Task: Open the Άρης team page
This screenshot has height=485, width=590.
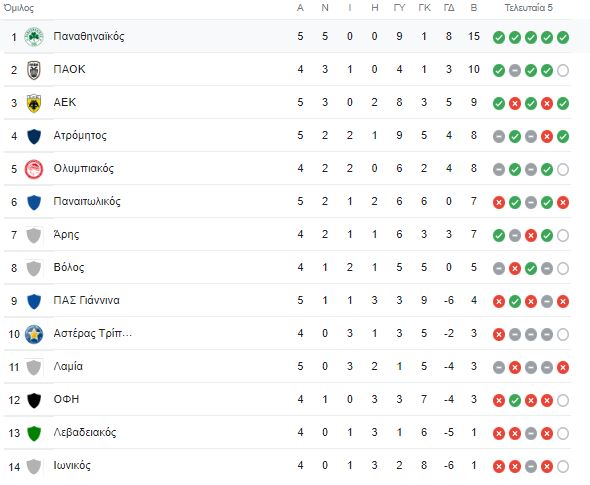Action: coord(66,234)
